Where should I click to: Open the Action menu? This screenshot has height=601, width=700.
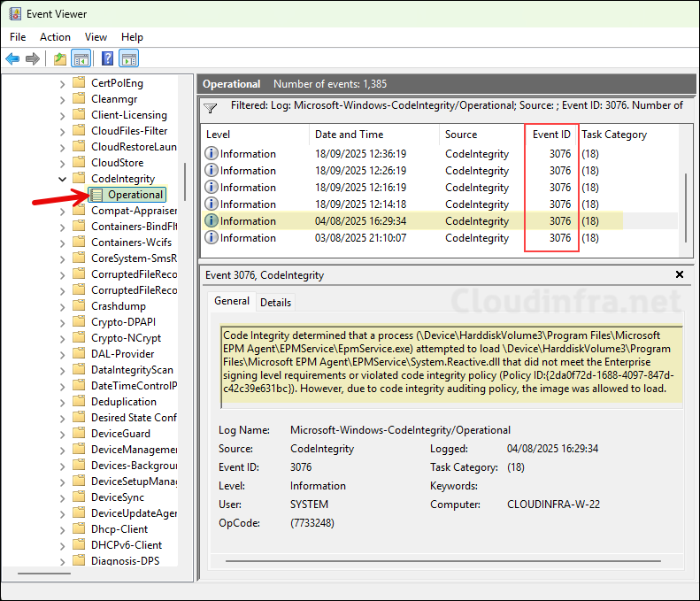click(55, 37)
